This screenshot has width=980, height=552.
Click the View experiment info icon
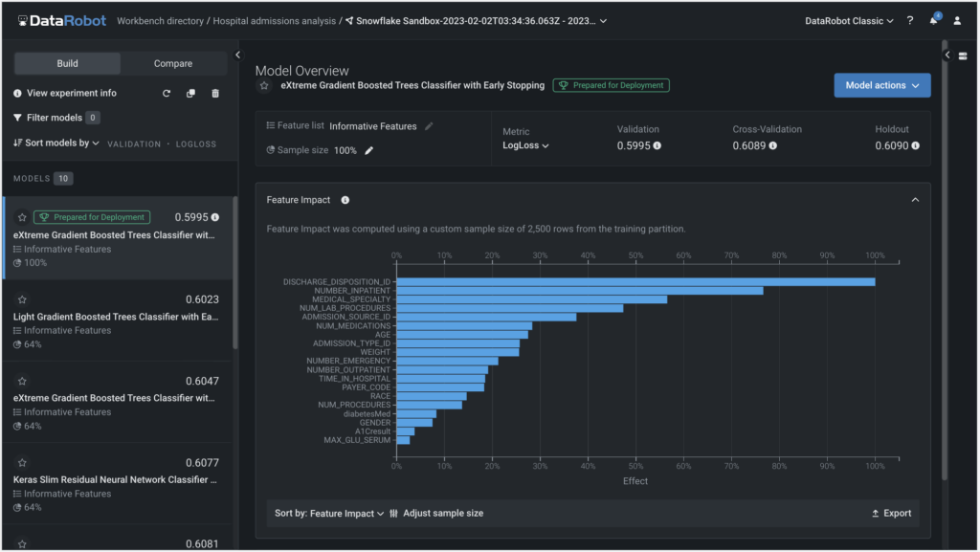click(17, 93)
